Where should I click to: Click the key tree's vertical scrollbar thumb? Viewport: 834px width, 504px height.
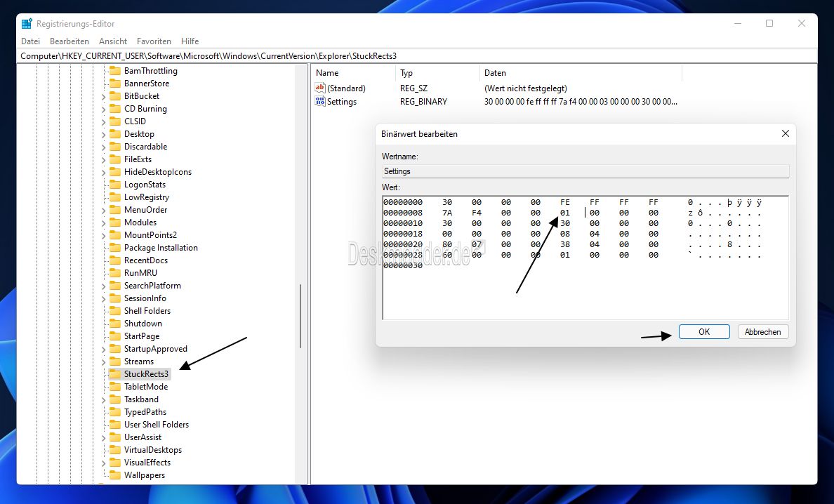pyautogui.click(x=300, y=316)
